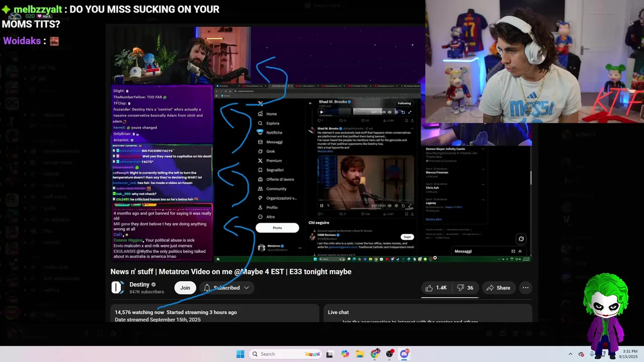Expand the Messaggi panel chevrons

pyautogui.click(x=520, y=251)
